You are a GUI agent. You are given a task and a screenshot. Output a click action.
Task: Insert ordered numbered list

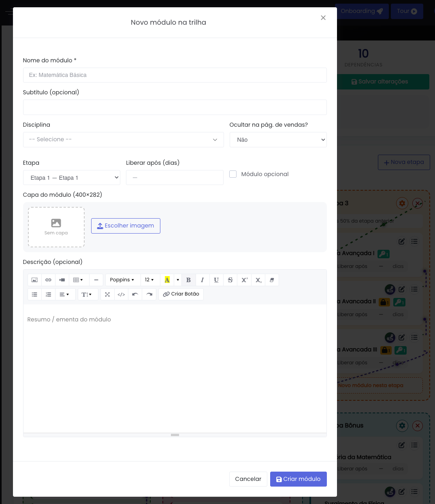(x=48, y=294)
